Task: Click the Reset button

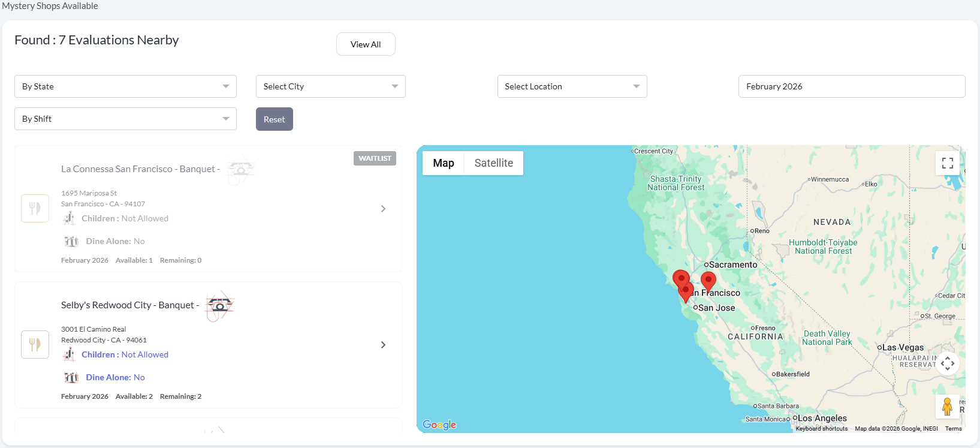Action: click(x=275, y=119)
